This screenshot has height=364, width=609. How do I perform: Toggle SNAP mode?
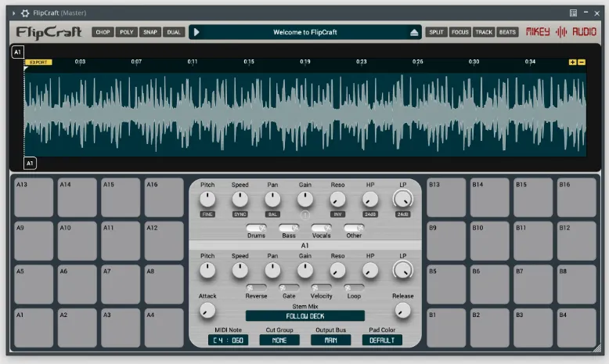point(150,32)
